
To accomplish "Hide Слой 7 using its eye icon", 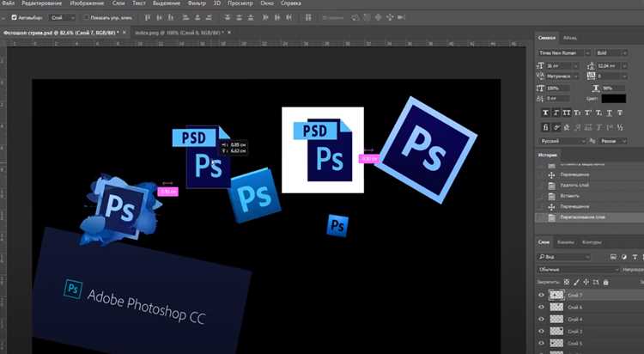I will (541, 295).
